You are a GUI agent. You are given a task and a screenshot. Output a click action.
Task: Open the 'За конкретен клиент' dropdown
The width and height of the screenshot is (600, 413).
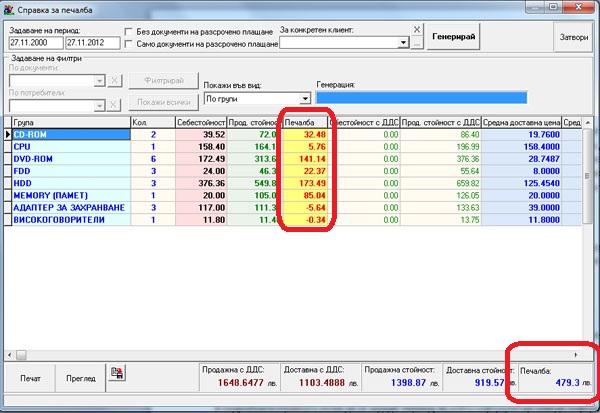404,44
